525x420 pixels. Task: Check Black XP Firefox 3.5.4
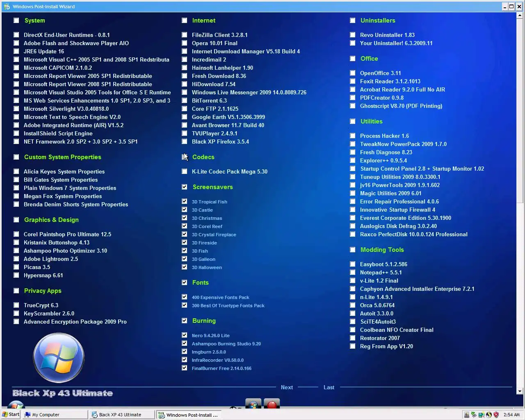click(185, 142)
